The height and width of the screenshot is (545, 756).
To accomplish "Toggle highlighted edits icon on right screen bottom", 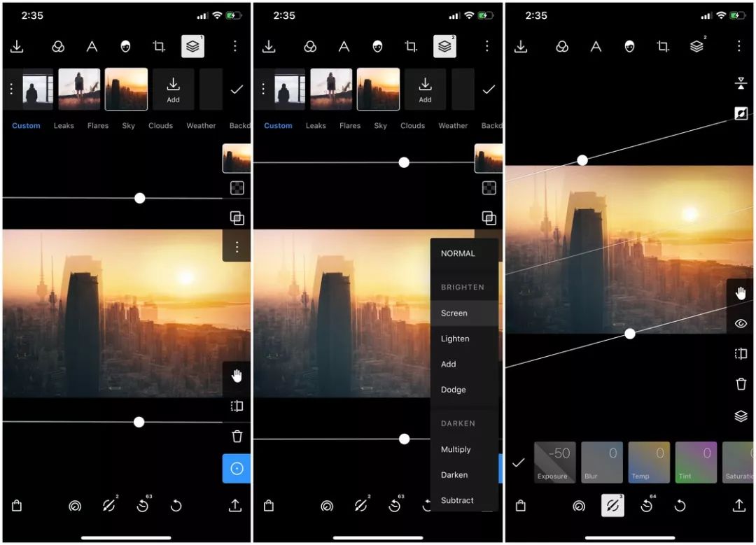I will pos(612,506).
